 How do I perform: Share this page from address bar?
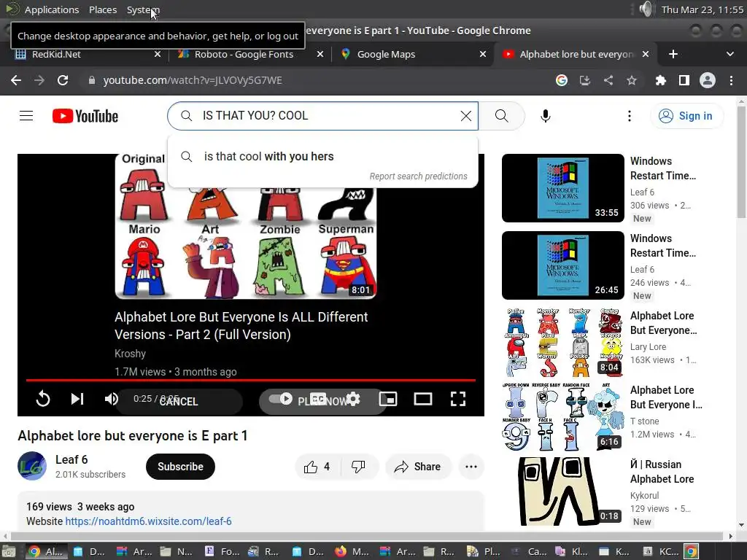(x=608, y=80)
